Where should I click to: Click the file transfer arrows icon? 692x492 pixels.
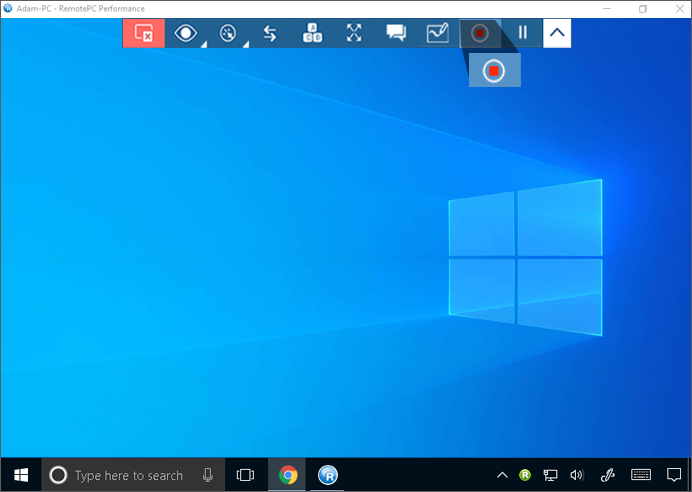pos(270,33)
